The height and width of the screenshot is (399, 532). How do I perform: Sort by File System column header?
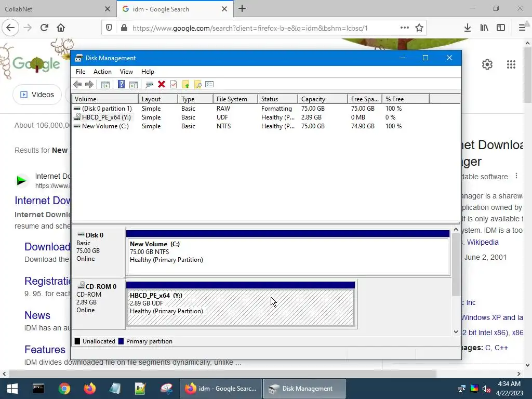235,99
